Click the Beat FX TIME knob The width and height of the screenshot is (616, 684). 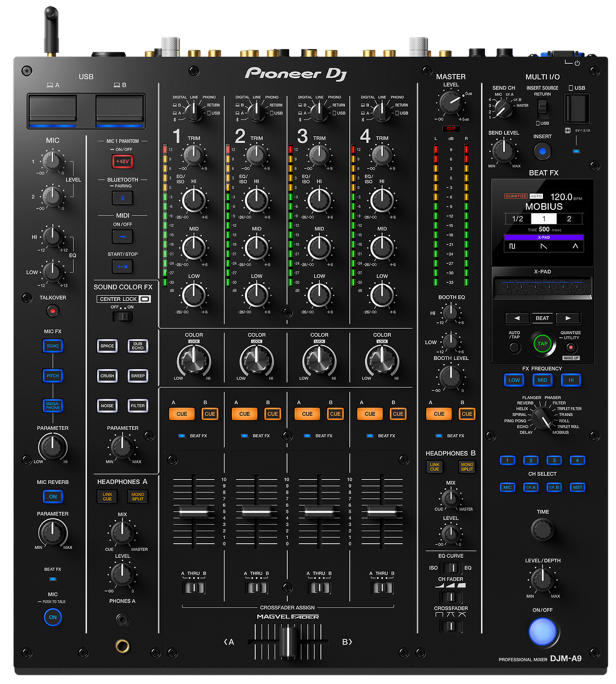point(542,529)
